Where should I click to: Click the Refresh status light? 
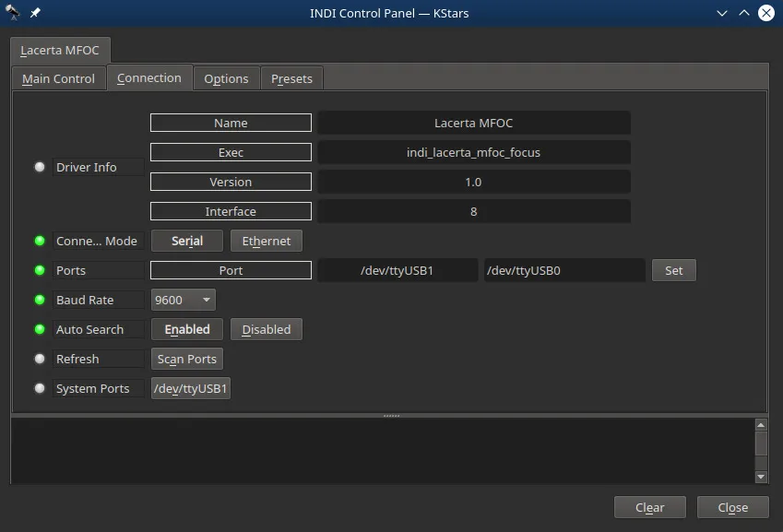click(40, 359)
